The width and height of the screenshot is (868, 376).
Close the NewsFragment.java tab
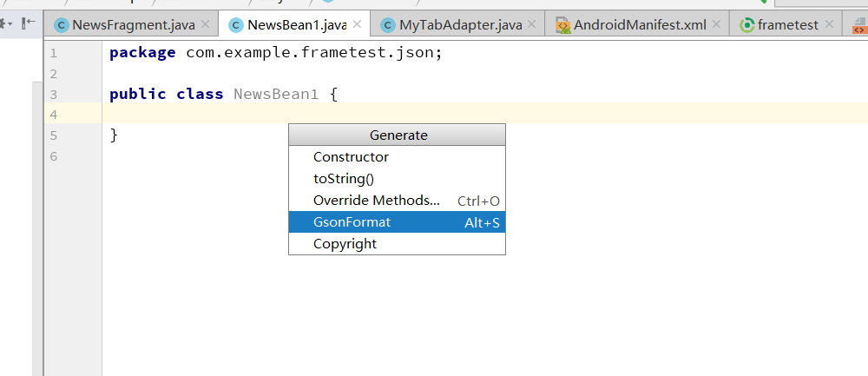205,24
